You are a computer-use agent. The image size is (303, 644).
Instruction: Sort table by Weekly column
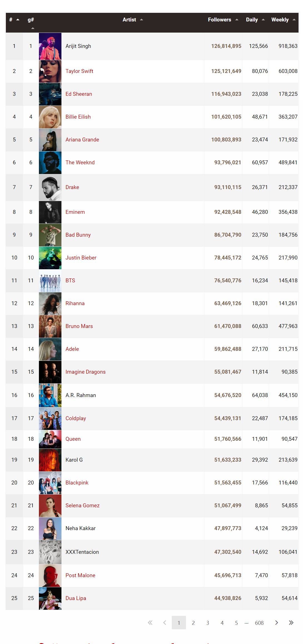(280, 20)
